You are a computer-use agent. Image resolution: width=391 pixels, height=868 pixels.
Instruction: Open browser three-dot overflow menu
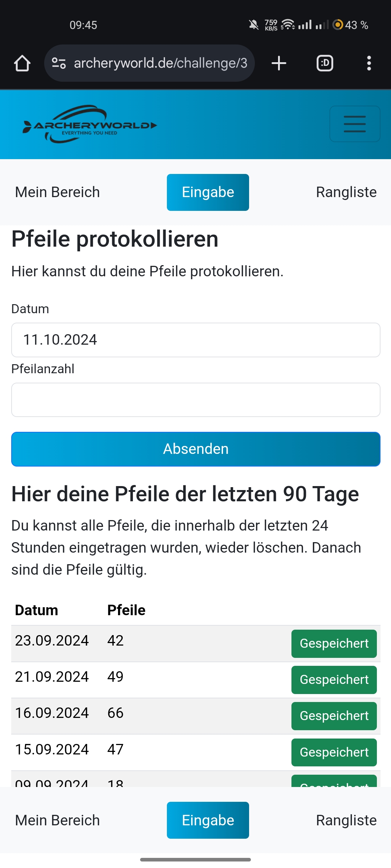click(369, 63)
